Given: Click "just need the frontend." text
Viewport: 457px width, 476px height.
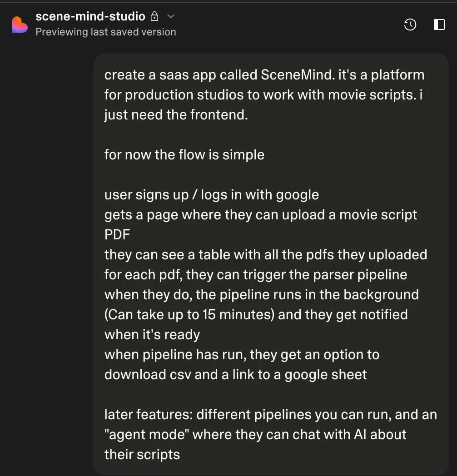Looking at the screenshot, I should [176, 115].
